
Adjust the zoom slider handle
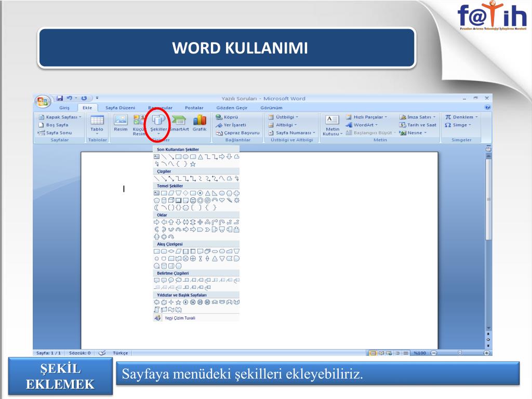pos(460,353)
